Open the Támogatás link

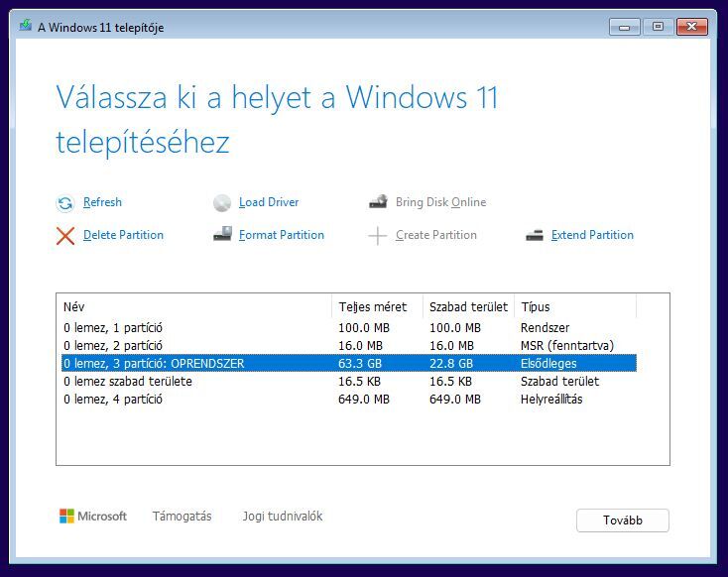coord(182,517)
